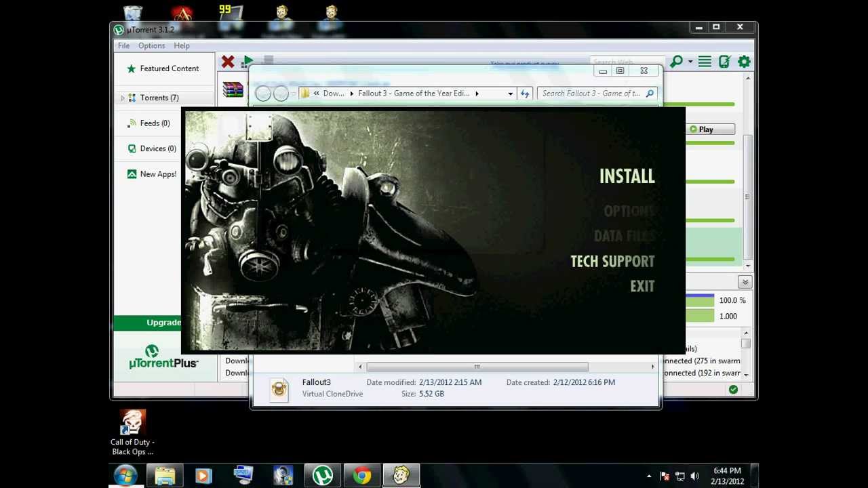This screenshot has height=488, width=868.
Task: Click the Action Center flag tray icon
Action: click(665, 476)
